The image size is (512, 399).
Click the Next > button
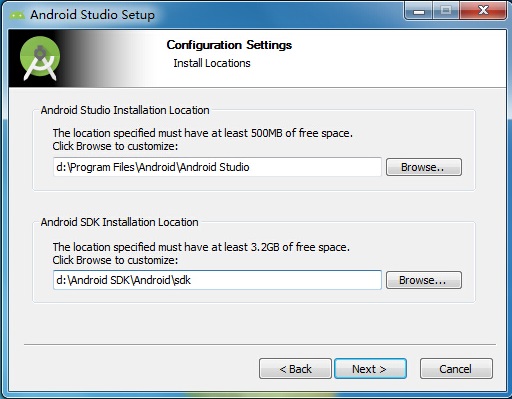tap(370, 369)
